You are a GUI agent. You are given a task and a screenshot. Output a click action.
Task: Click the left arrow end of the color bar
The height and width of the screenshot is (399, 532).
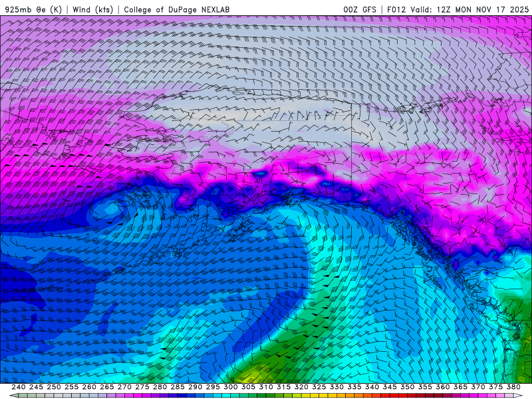pyautogui.click(x=13, y=396)
